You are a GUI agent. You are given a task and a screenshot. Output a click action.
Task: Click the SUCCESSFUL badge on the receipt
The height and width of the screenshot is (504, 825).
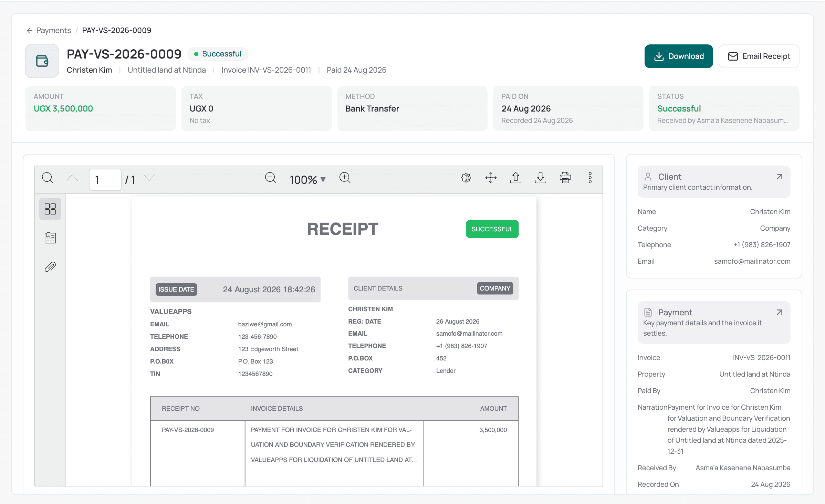pyautogui.click(x=492, y=229)
